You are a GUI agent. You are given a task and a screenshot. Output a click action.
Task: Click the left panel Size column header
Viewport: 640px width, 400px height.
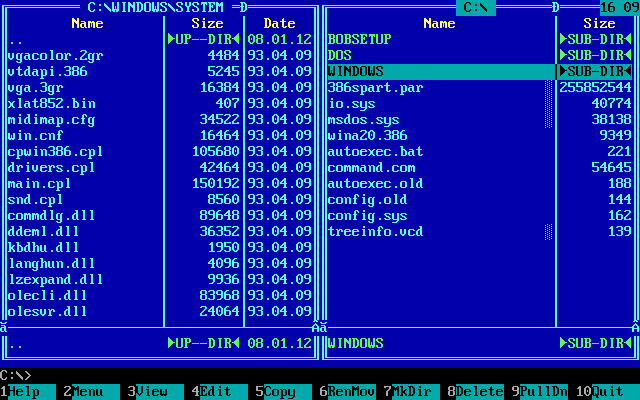(x=207, y=23)
